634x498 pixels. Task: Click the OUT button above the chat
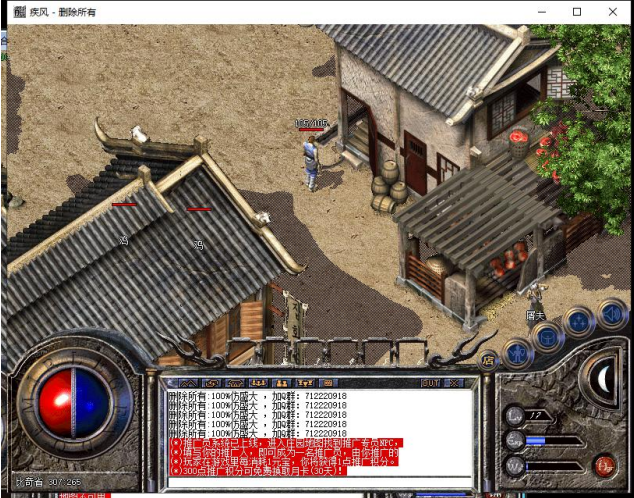pyautogui.click(x=431, y=383)
